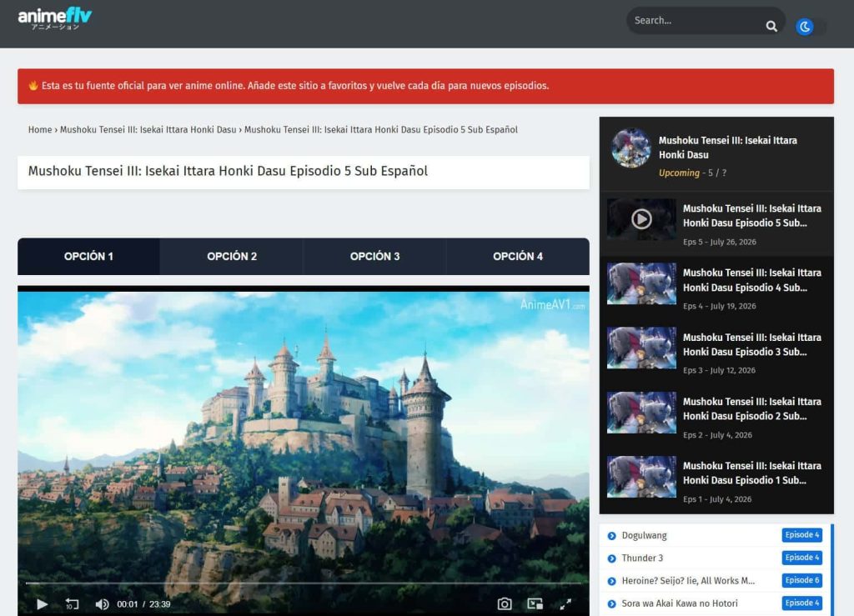Image resolution: width=854 pixels, height=616 pixels.
Task: Open Episodio 4 Sub title link
Action: click(x=751, y=280)
